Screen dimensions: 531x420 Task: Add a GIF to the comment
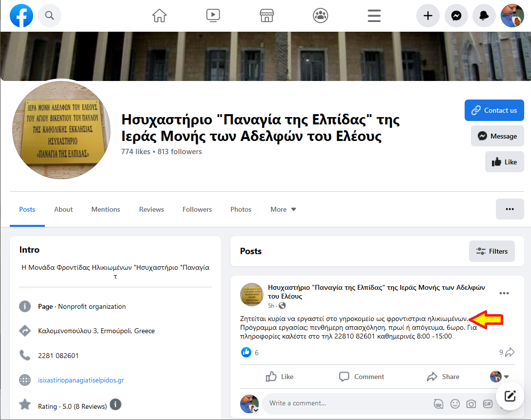tap(487, 404)
